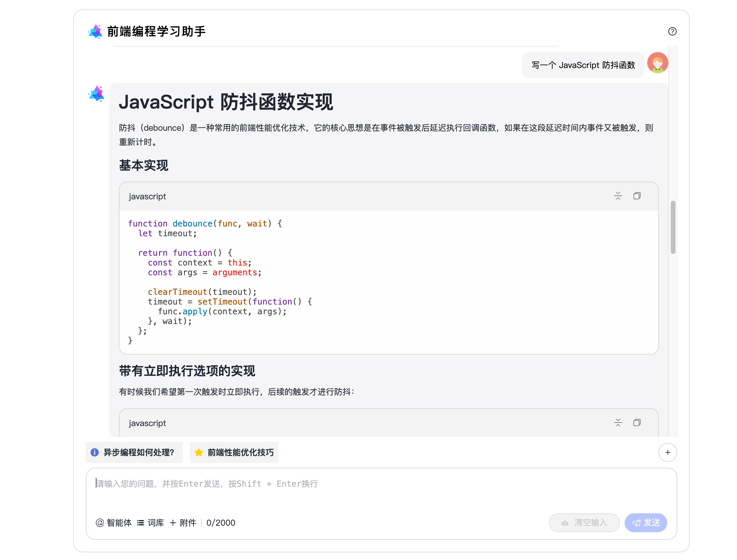Select suggestion 前端性能优化技巧

click(234, 452)
